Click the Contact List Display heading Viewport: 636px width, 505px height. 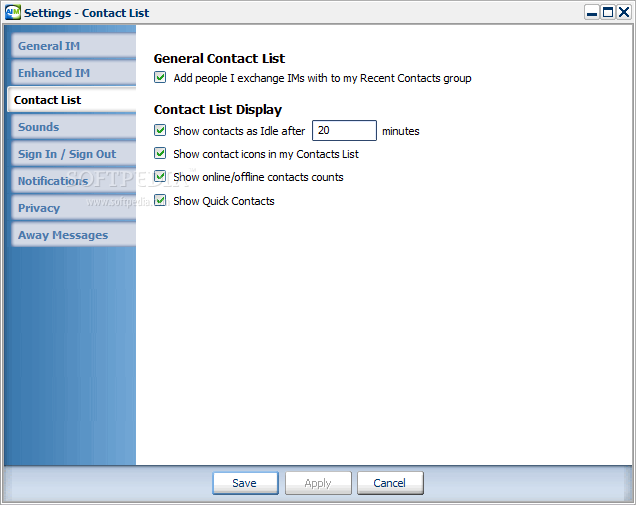(x=218, y=110)
